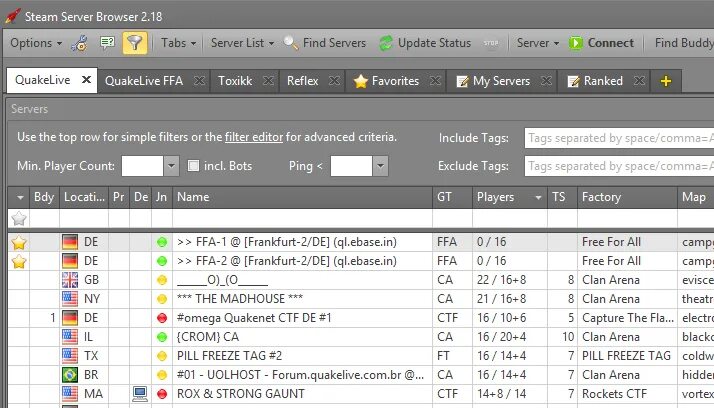Expand the Min. Player Count dropdown
This screenshot has height=408, width=714.
coord(171,166)
